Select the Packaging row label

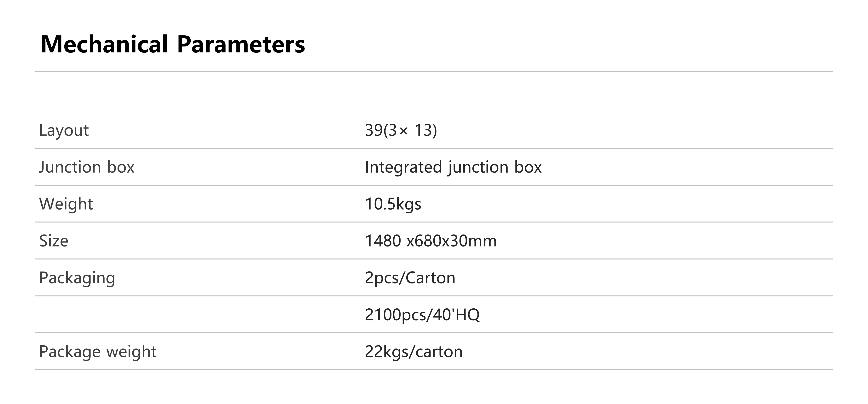click(77, 278)
